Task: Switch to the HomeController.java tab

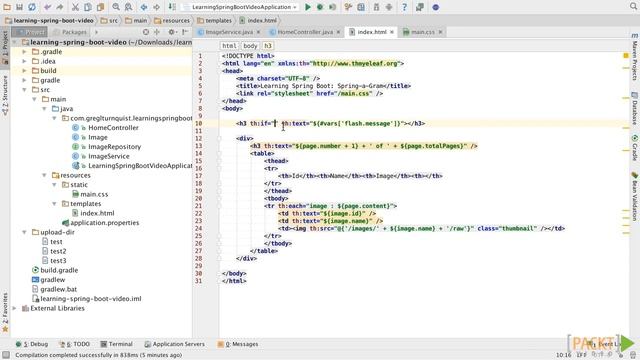Action: point(304,32)
